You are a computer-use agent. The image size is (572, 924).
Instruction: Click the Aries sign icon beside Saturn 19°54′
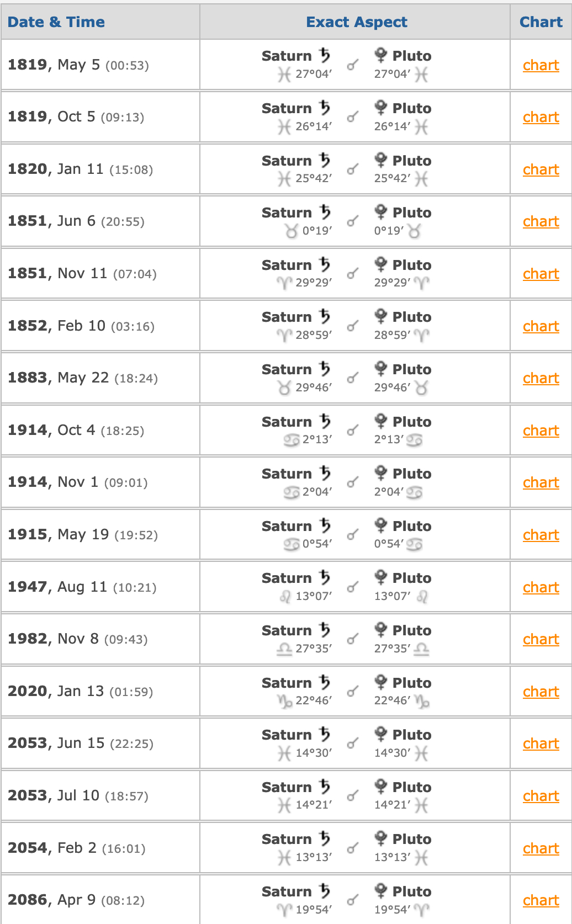coord(284,910)
